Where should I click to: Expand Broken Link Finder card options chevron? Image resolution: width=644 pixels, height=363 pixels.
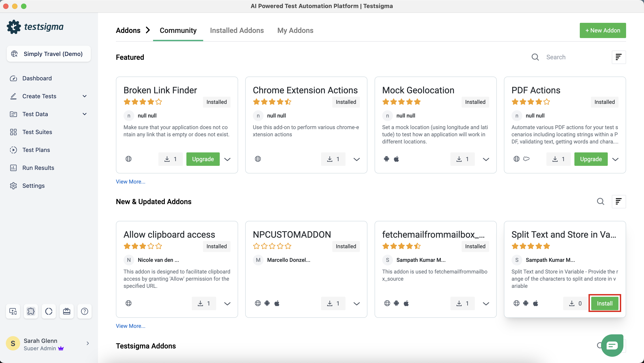click(x=227, y=159)
